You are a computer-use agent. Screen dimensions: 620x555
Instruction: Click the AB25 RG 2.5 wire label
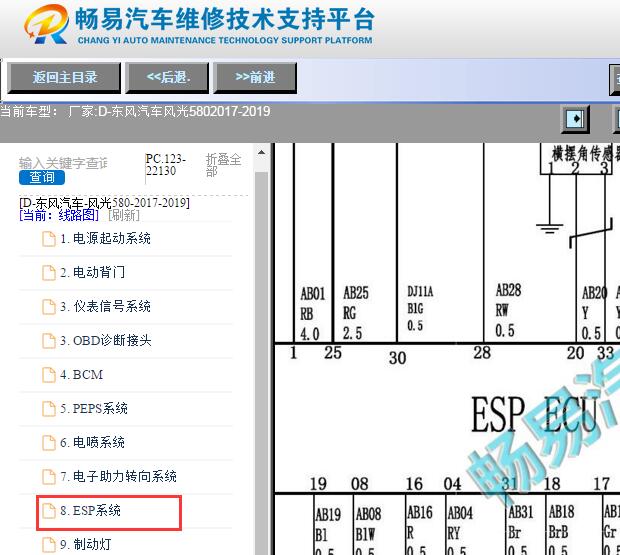(x=355, y=313)
